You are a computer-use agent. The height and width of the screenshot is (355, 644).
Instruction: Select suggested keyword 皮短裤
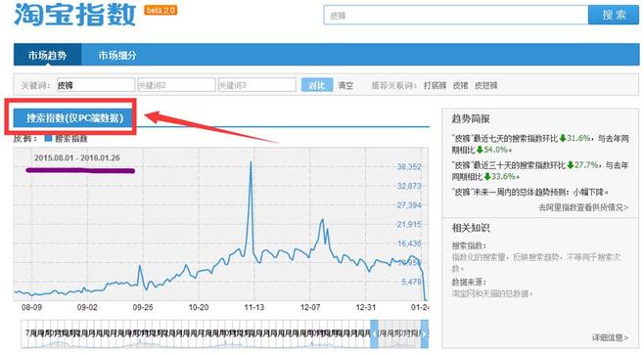[x=485, y=85]
